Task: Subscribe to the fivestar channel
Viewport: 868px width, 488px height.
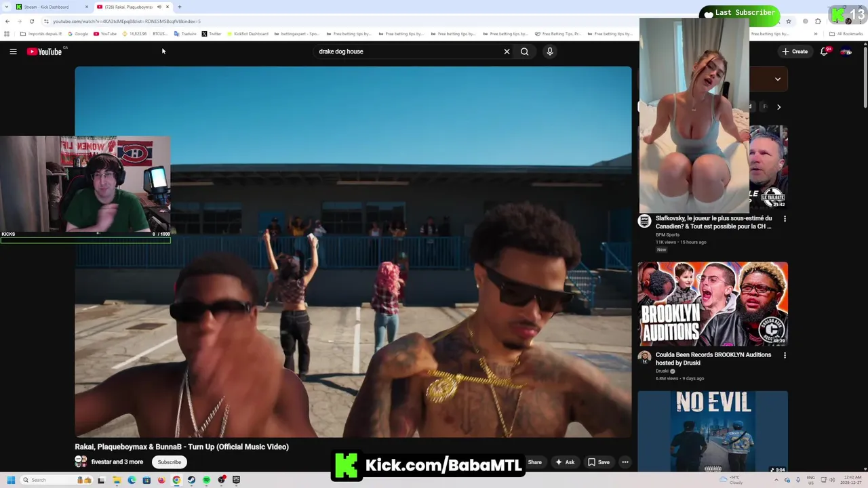Action: [170, 462]
